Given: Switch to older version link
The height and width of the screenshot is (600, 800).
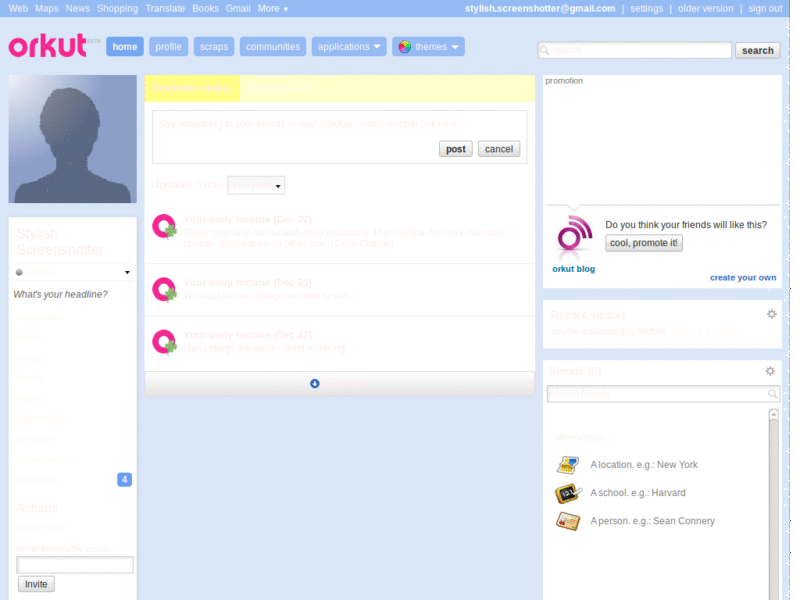Looking at the screenshot, I should [x=705, y=8].
